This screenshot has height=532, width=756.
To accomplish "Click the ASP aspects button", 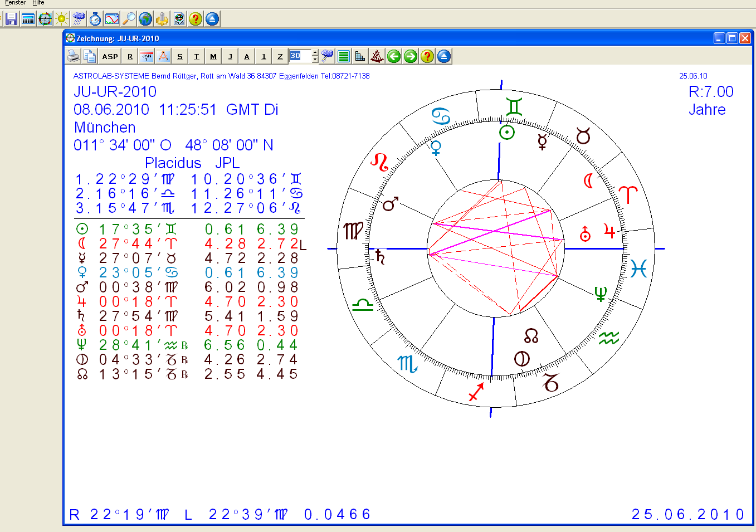I will pos(110,56).
